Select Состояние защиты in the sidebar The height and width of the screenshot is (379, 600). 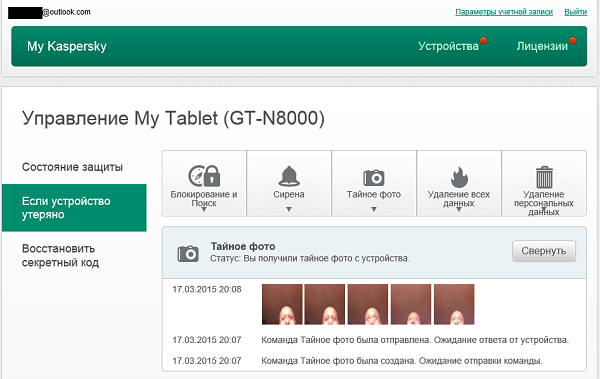[x=72, y=167]
